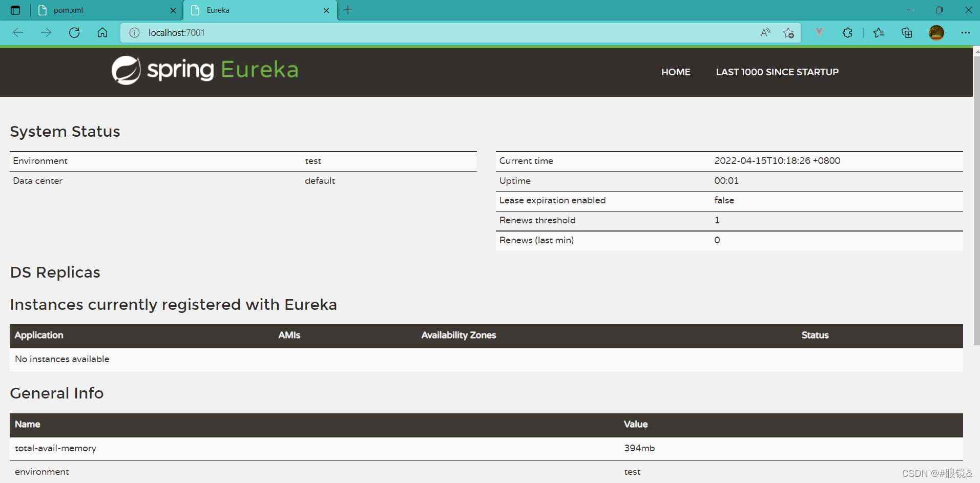Go to HOME in Eureka navbar
This screenshot has height=483, width=980.
(x=676, y=72)
